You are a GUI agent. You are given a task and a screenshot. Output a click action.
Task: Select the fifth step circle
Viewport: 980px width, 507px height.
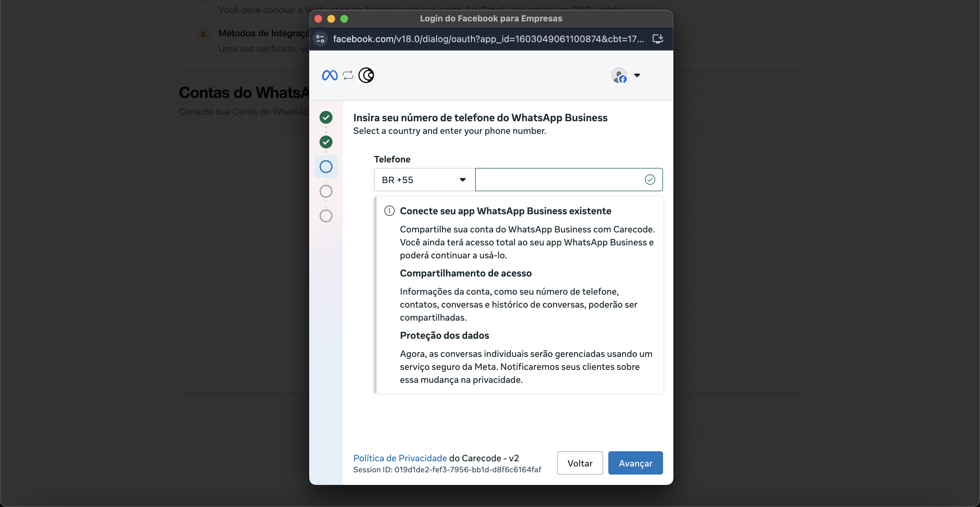(326, 216)
